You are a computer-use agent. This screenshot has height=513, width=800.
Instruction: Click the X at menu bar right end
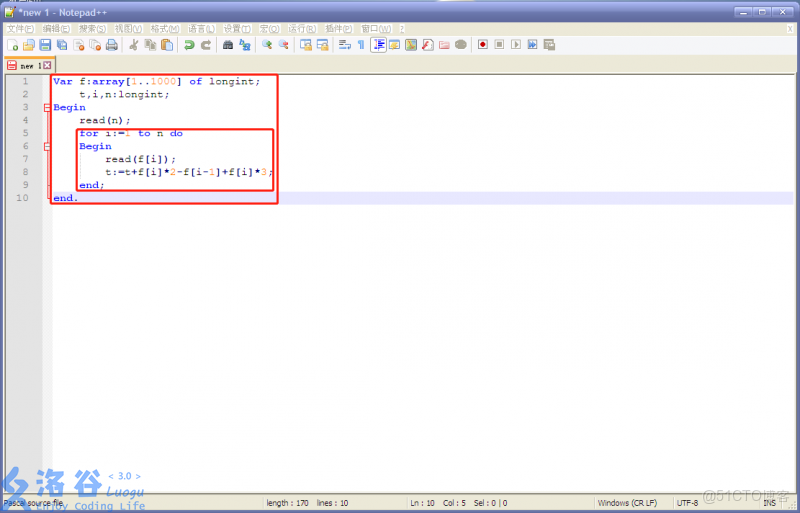(790, 29)
